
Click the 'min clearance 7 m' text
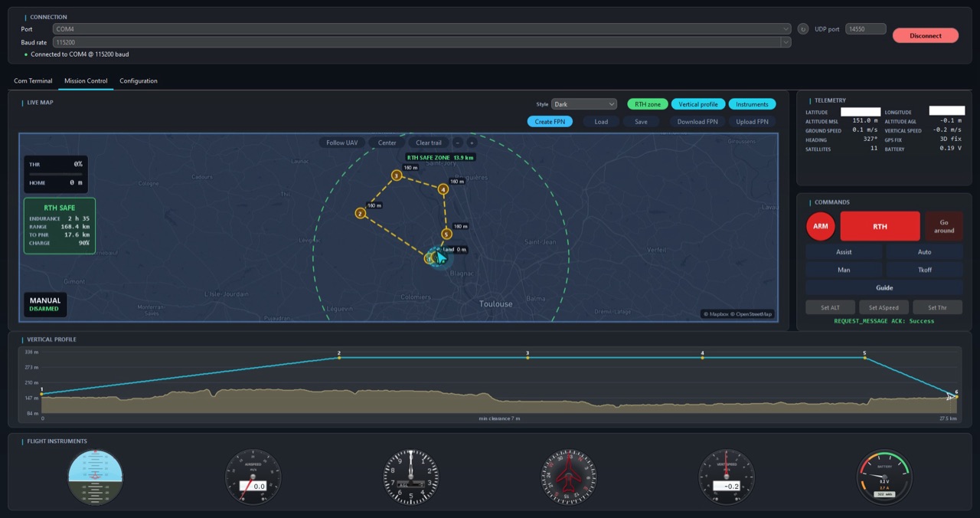pyautogui.click(x=499, y=418)
